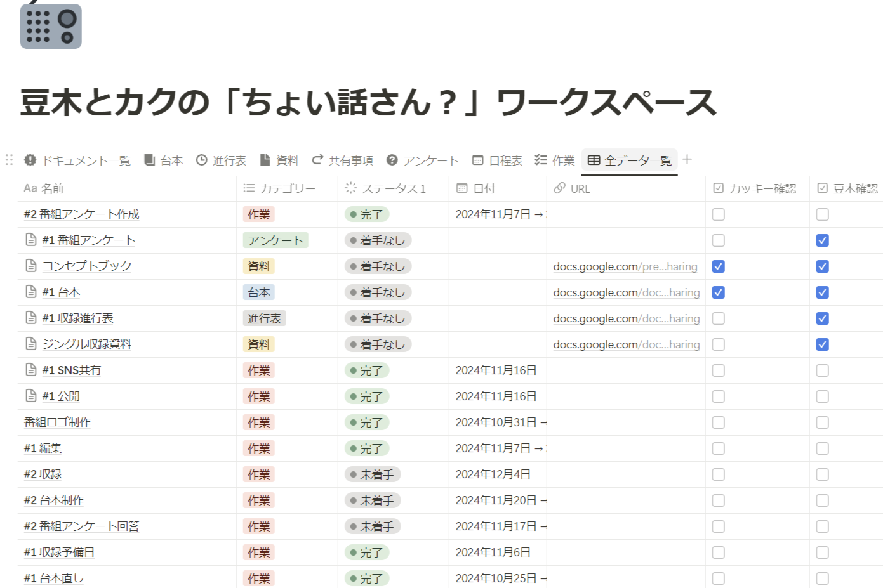The height and width of the screenshot is (588, 883).
Task: Uncheck the カッキー確認 checkbox for コンセプトブック
Action: (718, 266)
